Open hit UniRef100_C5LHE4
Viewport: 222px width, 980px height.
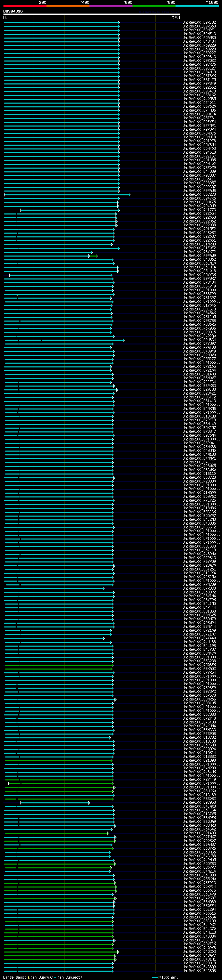199,267
